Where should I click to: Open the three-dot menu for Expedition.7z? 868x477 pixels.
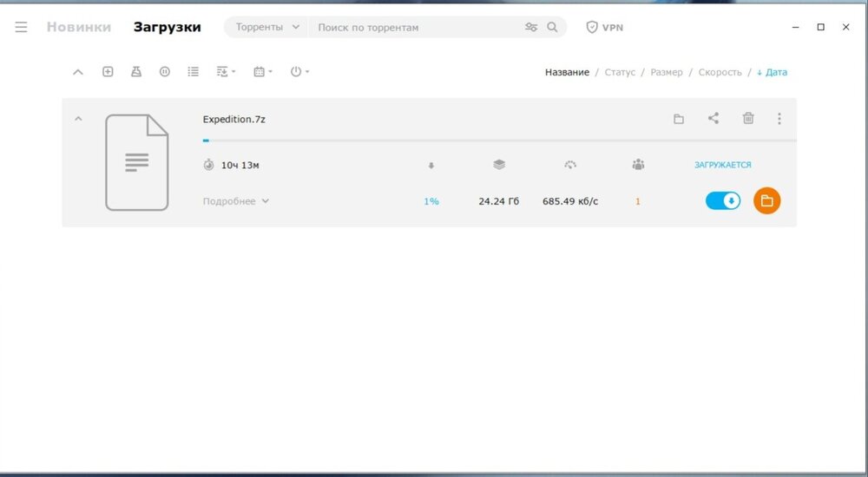pyautogui.click(x=779, y=119)
